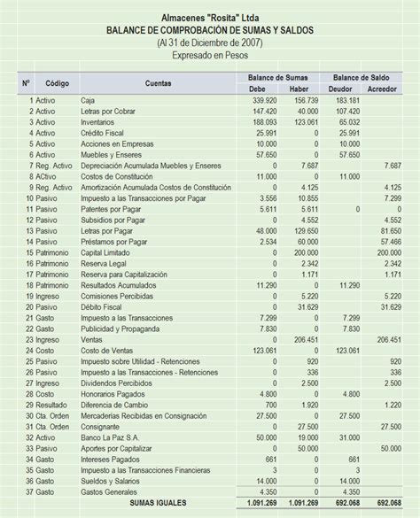This screenshot has width=420, height=518.
Task: Click the 'Banco La Paz S.A.' cell
Action: (x=110, y=438)
